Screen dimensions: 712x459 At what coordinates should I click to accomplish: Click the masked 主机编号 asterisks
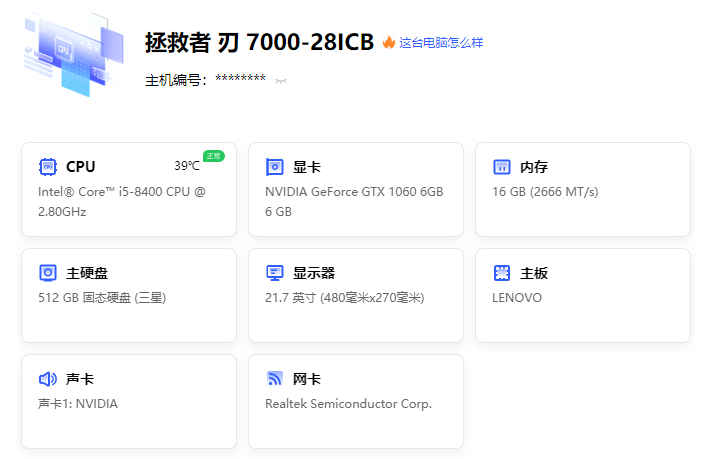[x=240, y=78]
